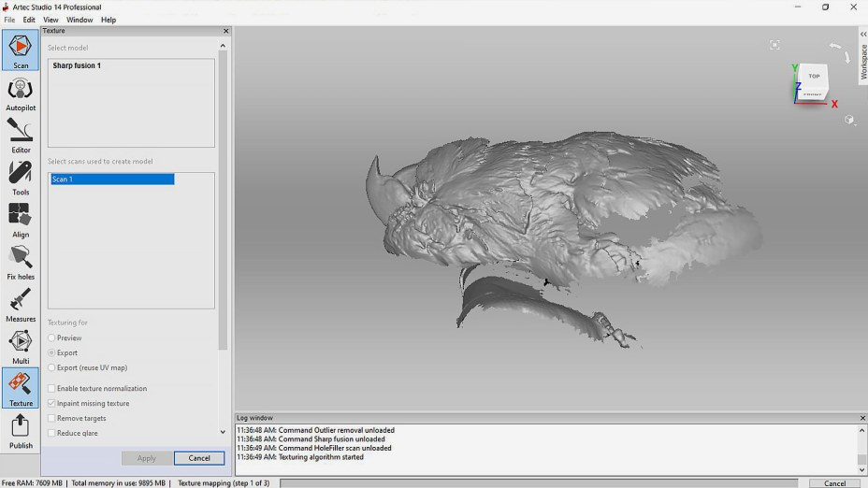Open the Fix holes tool
The image size is (868, 488).
pyautogui.click(x=21, y=262)
